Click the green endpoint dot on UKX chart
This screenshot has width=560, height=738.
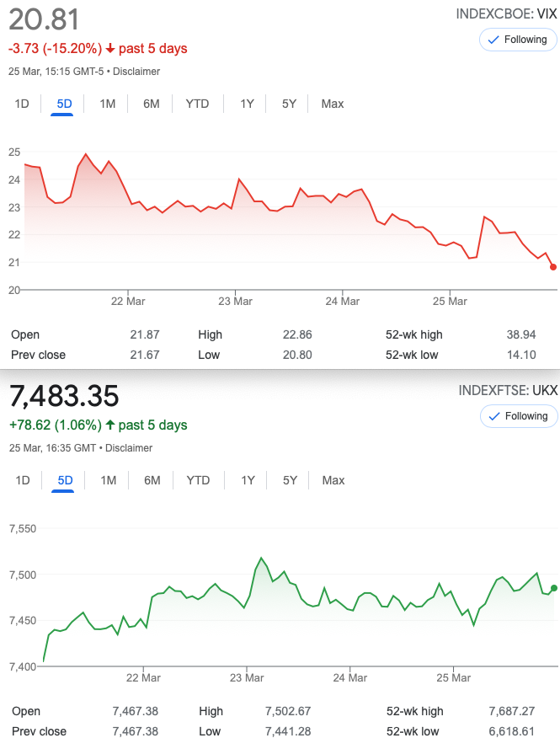coord(553,587)
